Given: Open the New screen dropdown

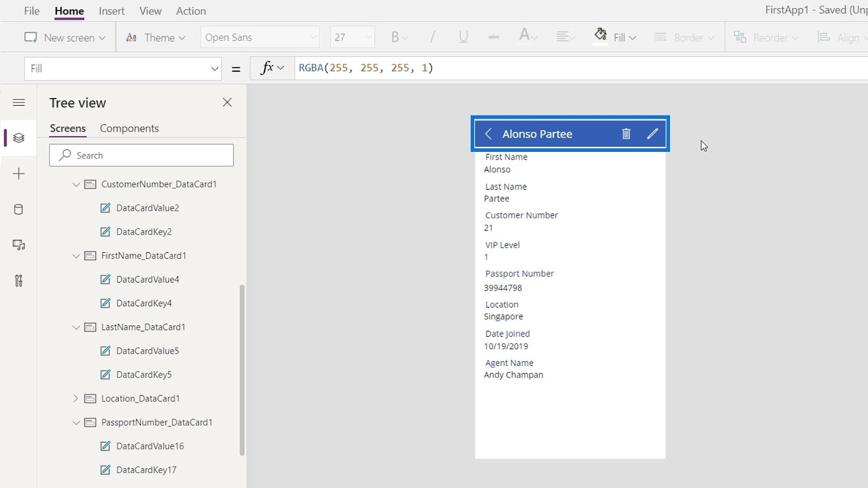Looking at the screenshot, I should [65, 37].
